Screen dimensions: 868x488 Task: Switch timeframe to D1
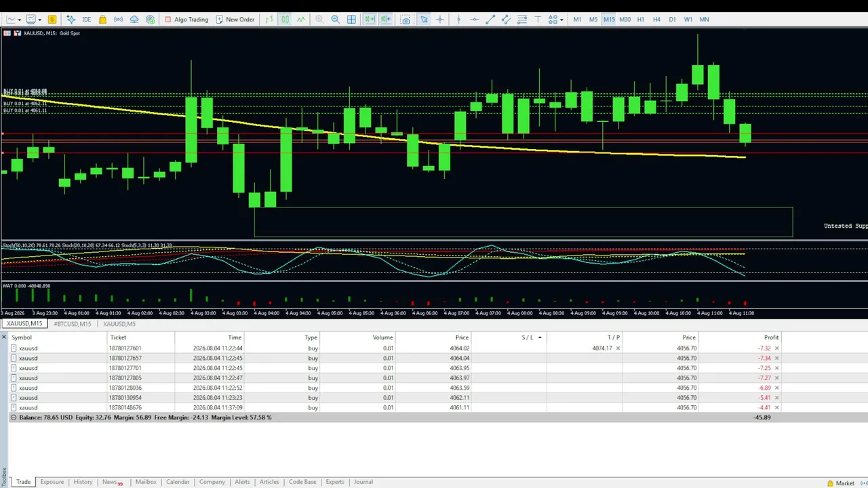[x=672, y=20]
